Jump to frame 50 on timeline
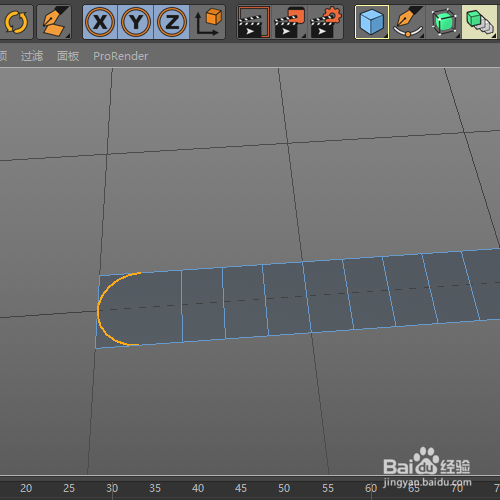The width and height of the screenshot is (500, 500). coord(284,488)
